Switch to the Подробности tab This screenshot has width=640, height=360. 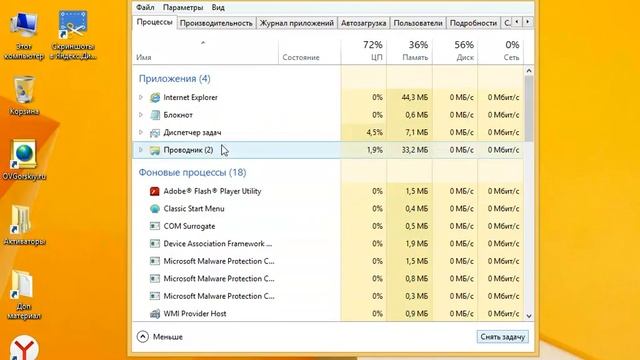pyautogui.click(x=473, y=23)
